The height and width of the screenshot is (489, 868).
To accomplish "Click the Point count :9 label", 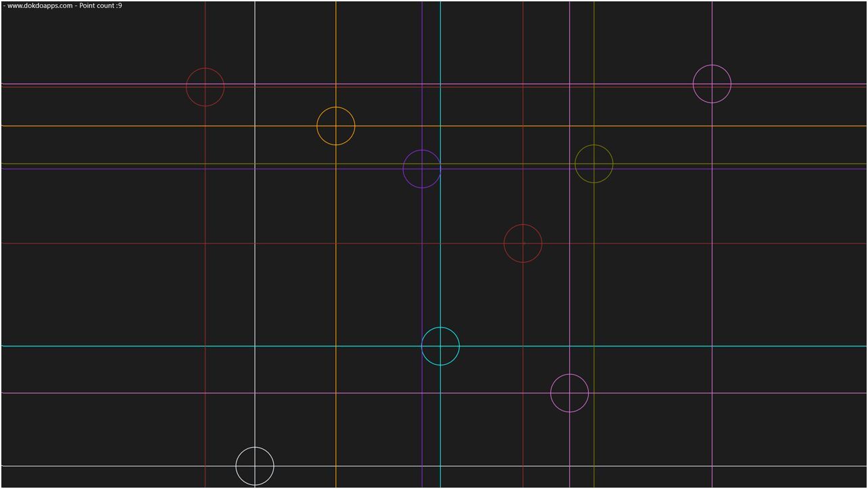I will (x=101, y=5).
